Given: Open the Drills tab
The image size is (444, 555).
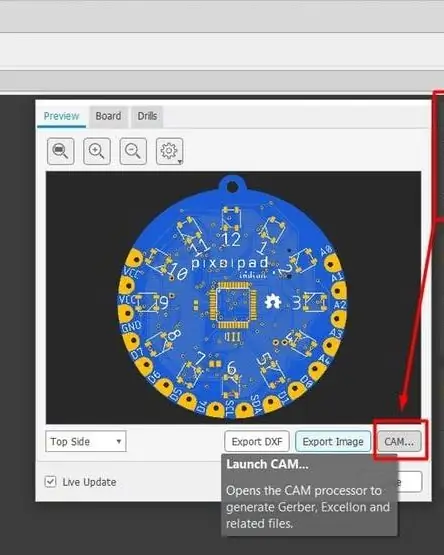Looking at the screenshot, I should click(x=147, y=116).
